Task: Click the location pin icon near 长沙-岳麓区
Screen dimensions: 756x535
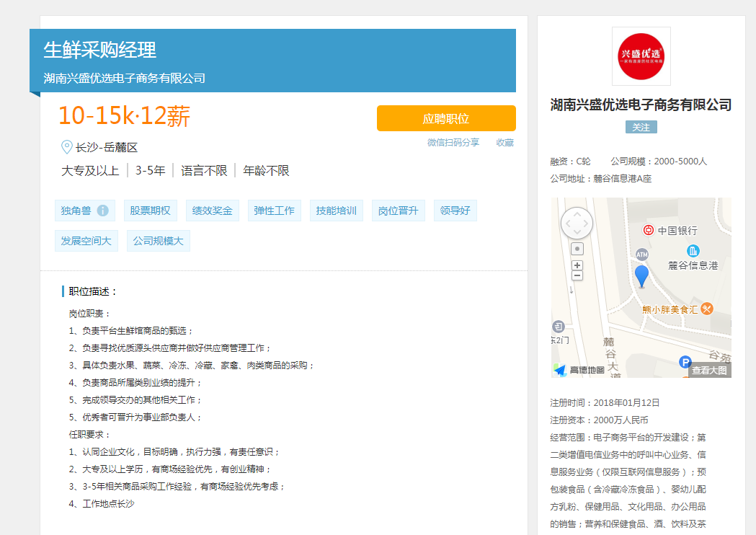Action: [66, 147]
